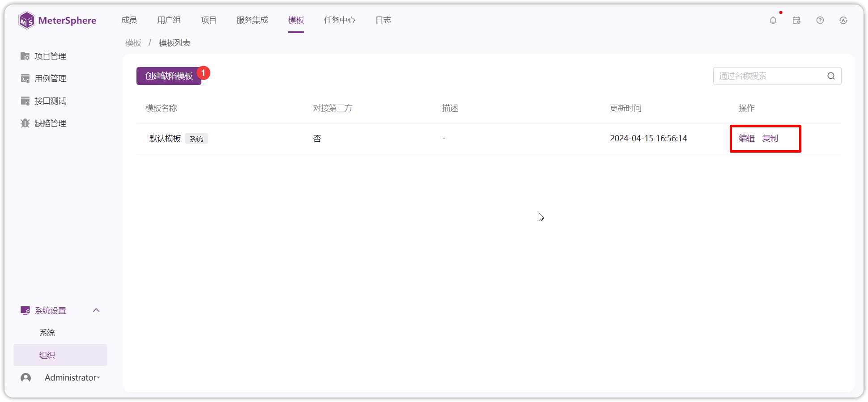Click the 接口测试 sidebar icon
Viewport: 868px width, 402px height.
25,101
